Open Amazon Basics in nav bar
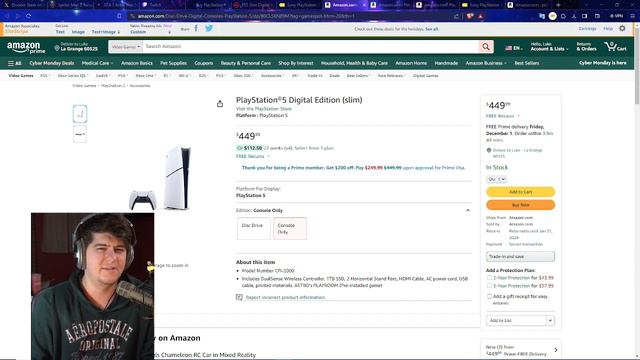 pyautogui.click(x=137, y=63)
